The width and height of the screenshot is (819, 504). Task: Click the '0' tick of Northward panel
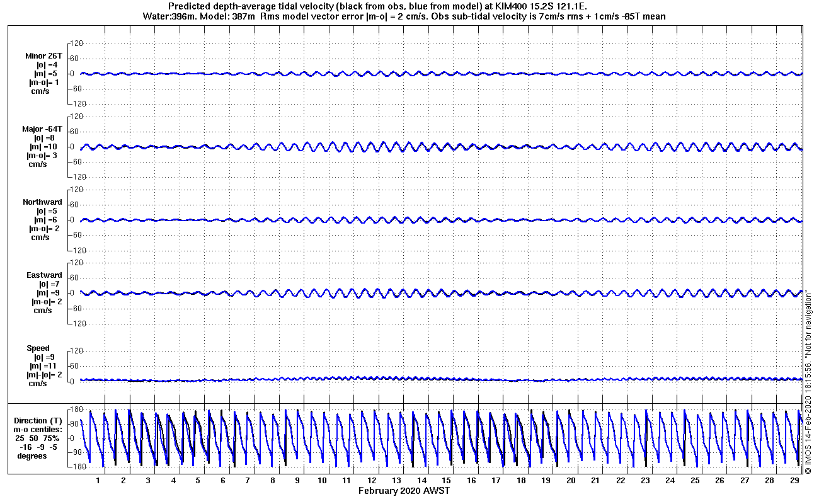point(74,220)
